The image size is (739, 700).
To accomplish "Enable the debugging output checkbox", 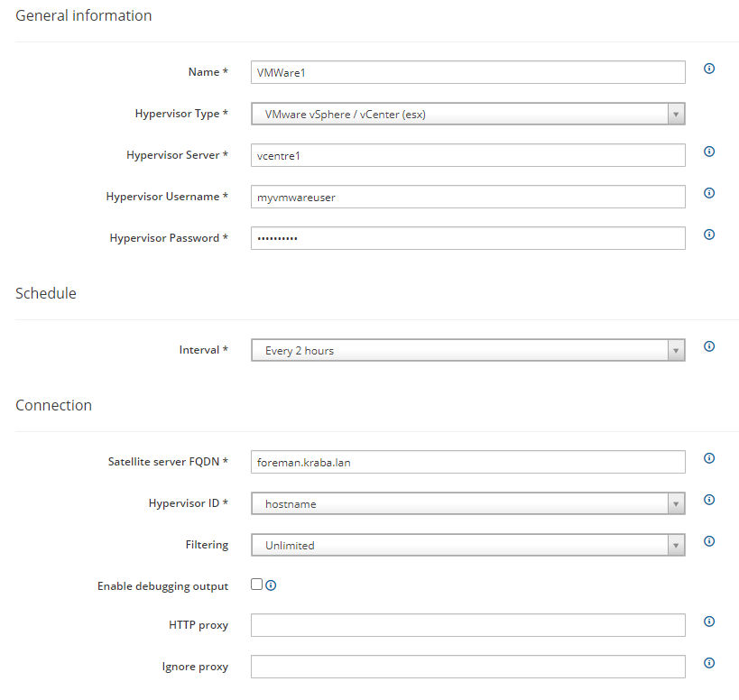I will [x=256, y=585].
